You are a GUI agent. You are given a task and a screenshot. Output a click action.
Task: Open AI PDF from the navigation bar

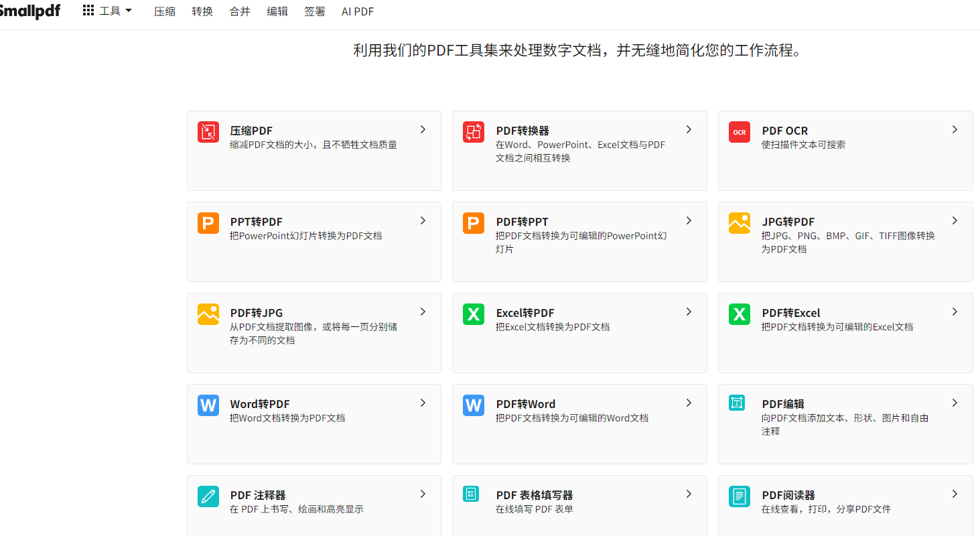point(358,11)
